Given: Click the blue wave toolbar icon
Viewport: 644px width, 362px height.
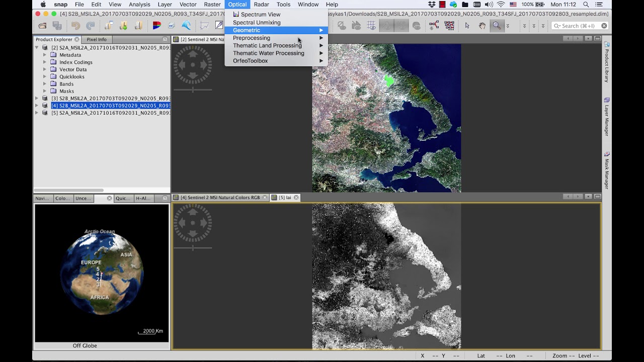Looking at the screenshot, I should (x=186, y=26).
